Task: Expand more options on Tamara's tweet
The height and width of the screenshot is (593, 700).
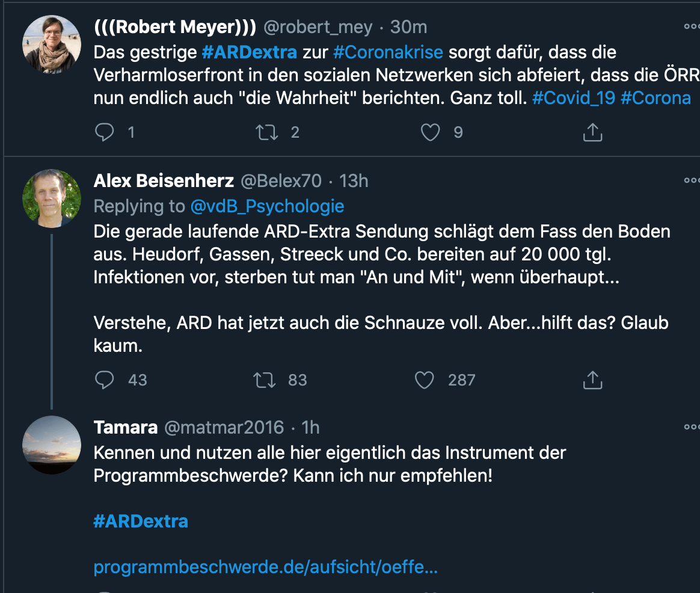Action: (x=692, y=427)
